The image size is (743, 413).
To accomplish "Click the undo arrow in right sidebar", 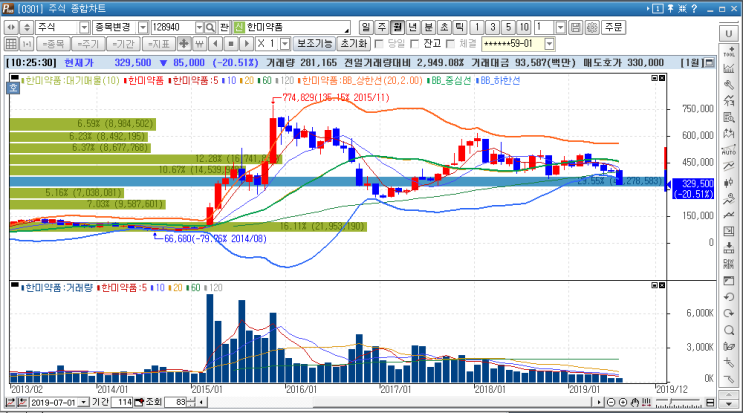I will coord(729,297).
